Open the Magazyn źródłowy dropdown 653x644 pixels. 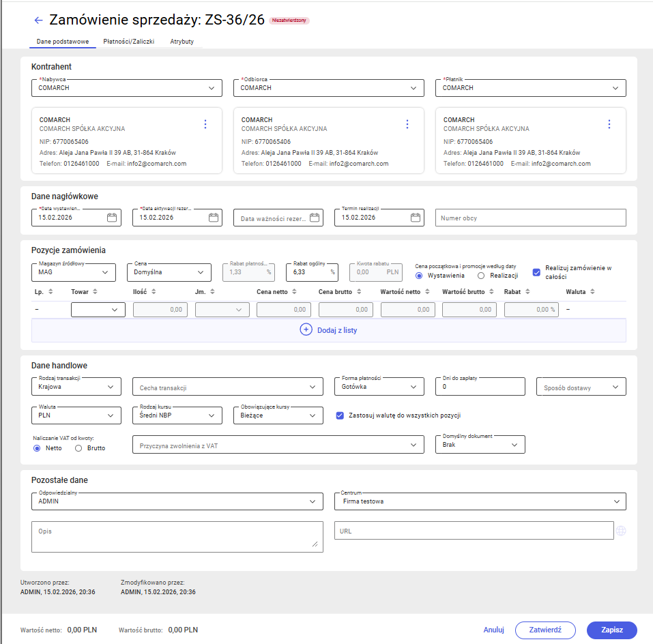click(74, 272)
